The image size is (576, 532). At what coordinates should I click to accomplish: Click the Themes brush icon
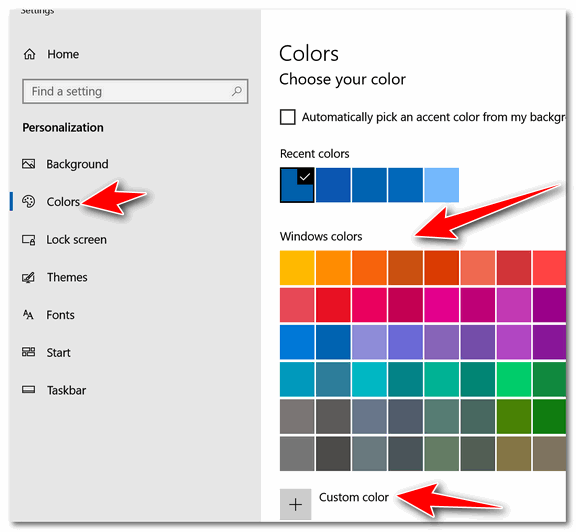pyautogui.click(x=29, y=277)
